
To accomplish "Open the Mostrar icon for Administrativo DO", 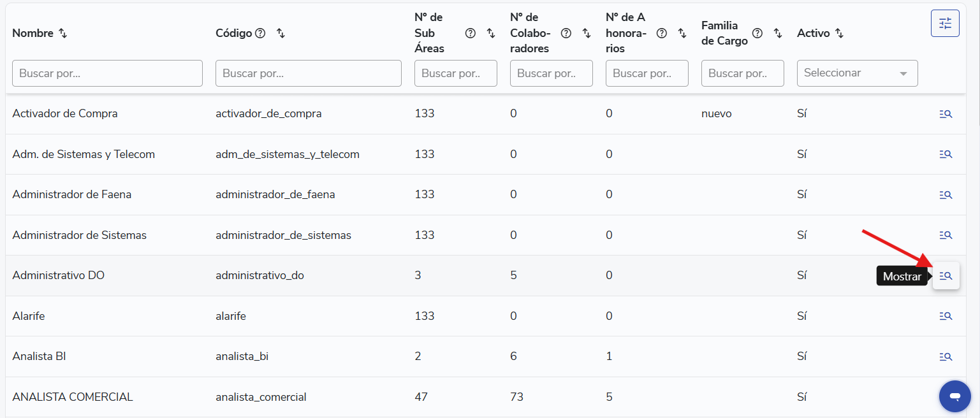I will point(946,276).
